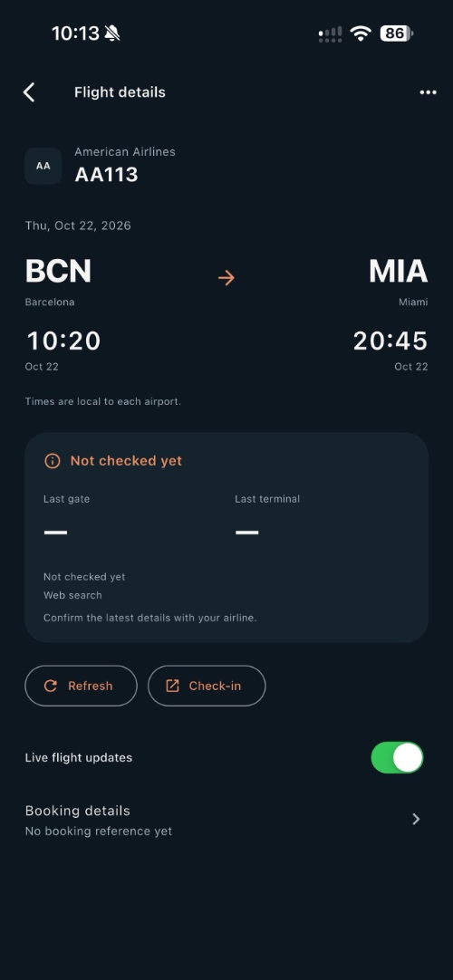Image resolution: width=453 pixels, height=980 pixels.
Task: Tap the Last gate value field
Action: (x=55, y=533)
